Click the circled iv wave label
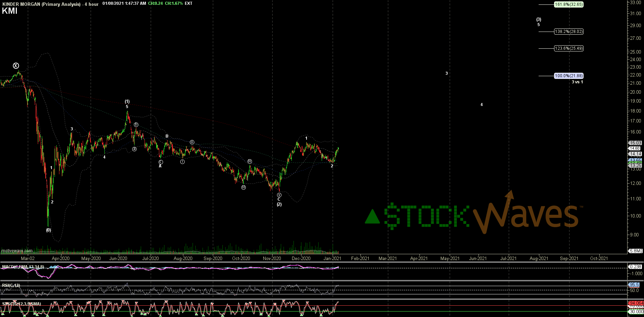This screenshot has width=644, height=317. 250,161
